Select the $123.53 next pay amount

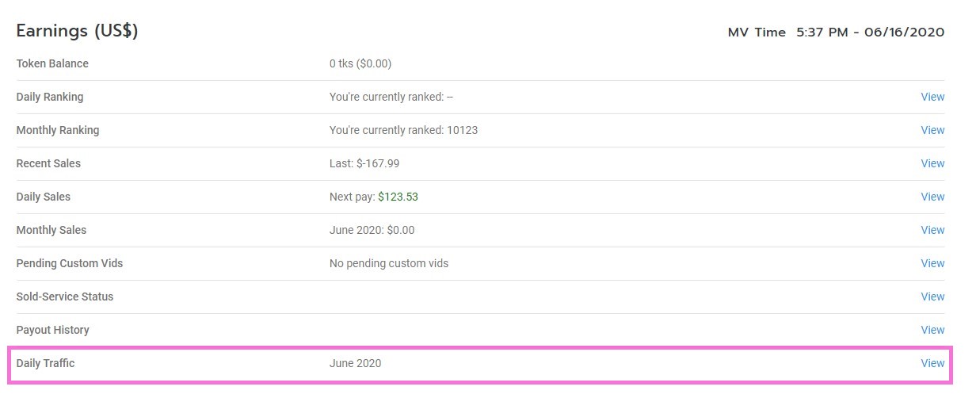tap(398, 197)
